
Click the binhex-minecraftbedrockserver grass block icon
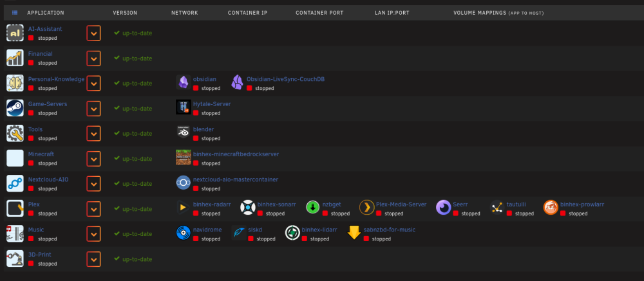[x=183, y=157]
